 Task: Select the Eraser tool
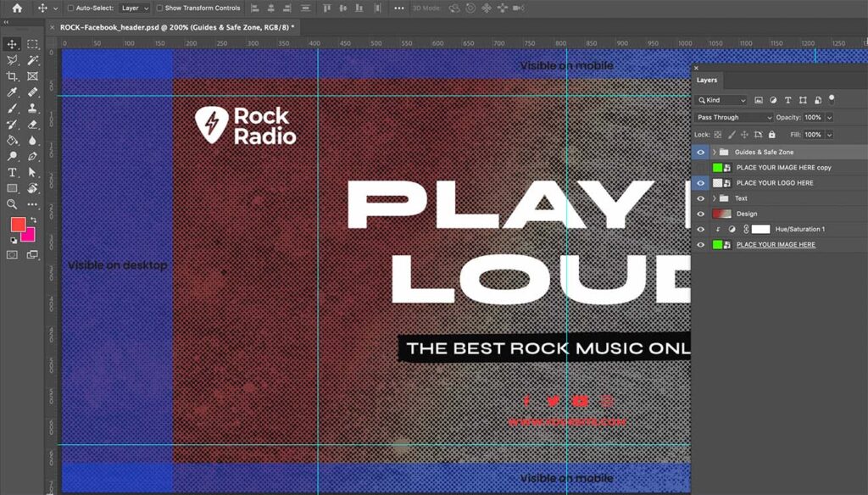tap(32, 123)
